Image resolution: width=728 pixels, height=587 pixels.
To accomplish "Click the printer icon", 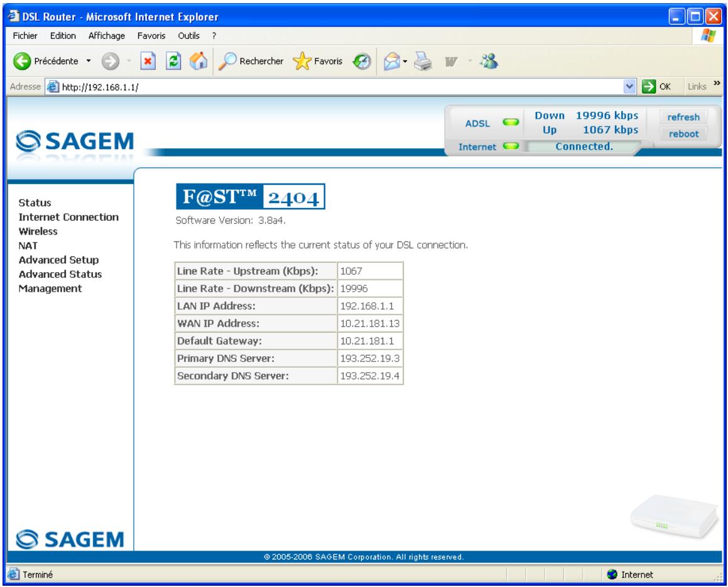I will tap(423, 61).
